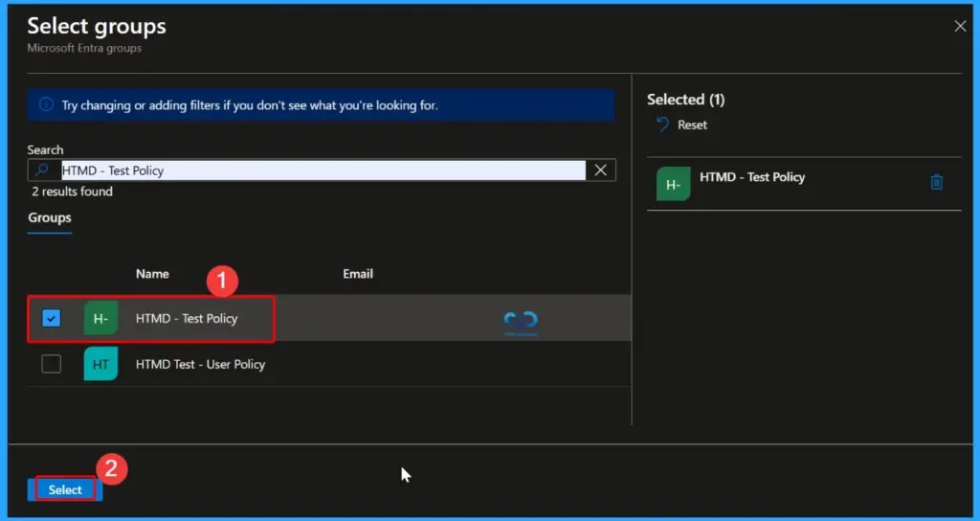
Task: Reset the selected groups
Action: 681,125
